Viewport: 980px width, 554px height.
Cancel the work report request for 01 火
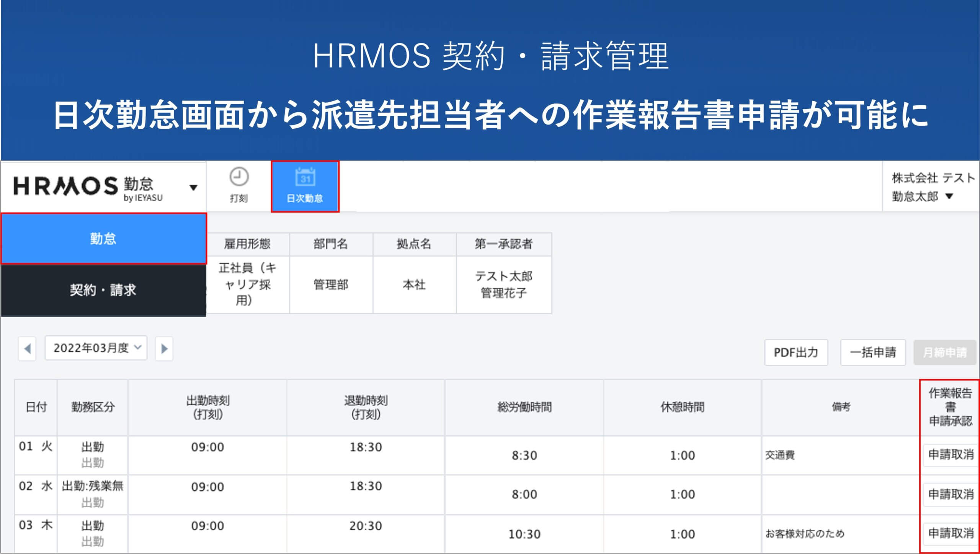point(951,455)
